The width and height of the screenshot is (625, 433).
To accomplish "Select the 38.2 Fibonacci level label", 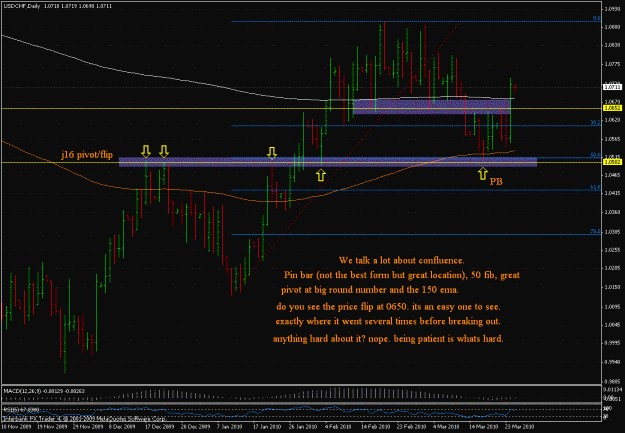I will pos(596,123).
